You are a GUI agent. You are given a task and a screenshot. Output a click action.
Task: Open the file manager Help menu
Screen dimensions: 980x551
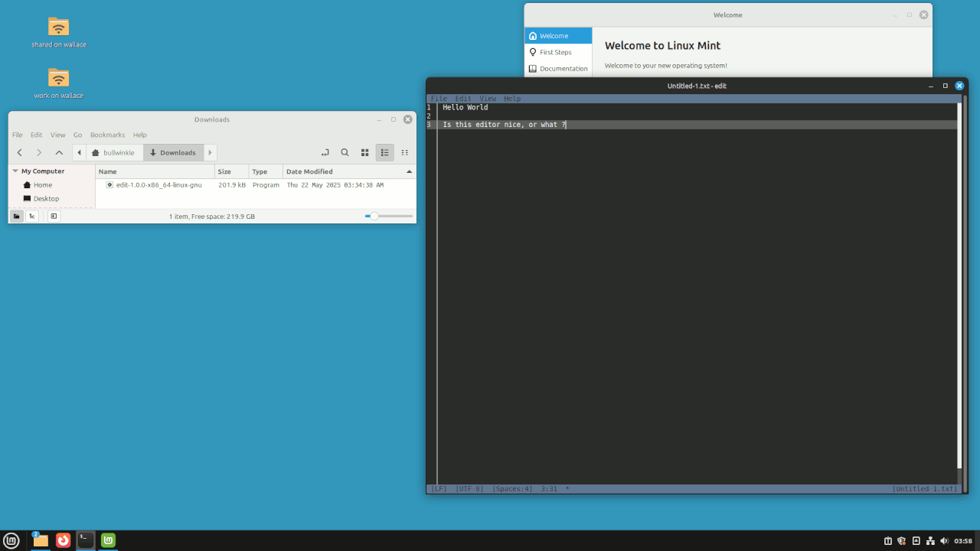pyautogui.click(x=140, y=135)
